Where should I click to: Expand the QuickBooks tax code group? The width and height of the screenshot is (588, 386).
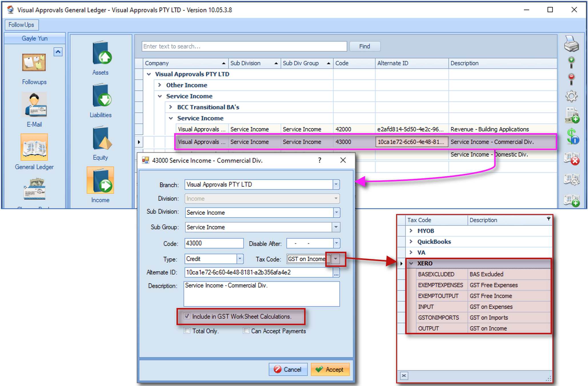pyautogui.click(x=411, y=241)
